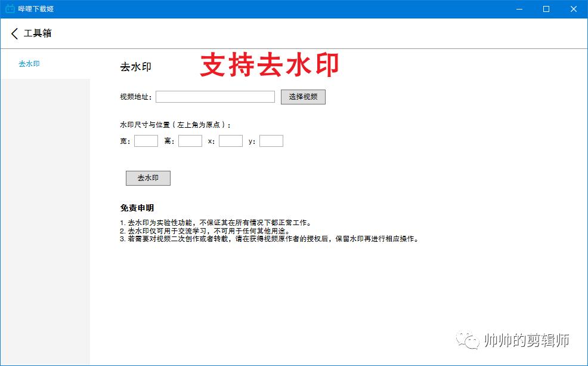Maximize the 哔哩下载姬 window
The image size is (588, 366).
click(x=546, y=9)
